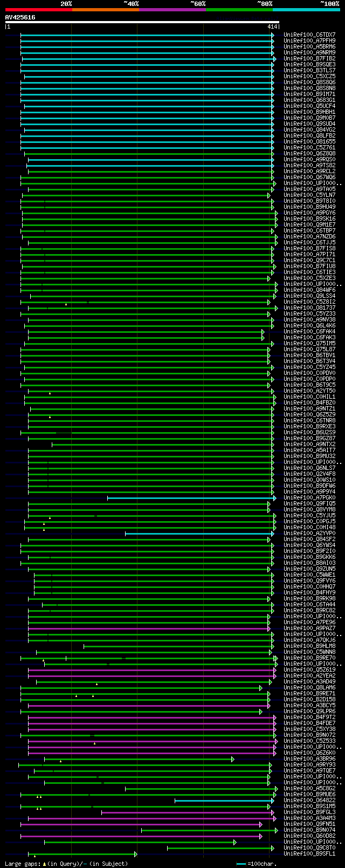Screen dimensions: 345x868
Task: Select hit label UniRef100_B6T3V4
Action: click(x=309, y=361)
